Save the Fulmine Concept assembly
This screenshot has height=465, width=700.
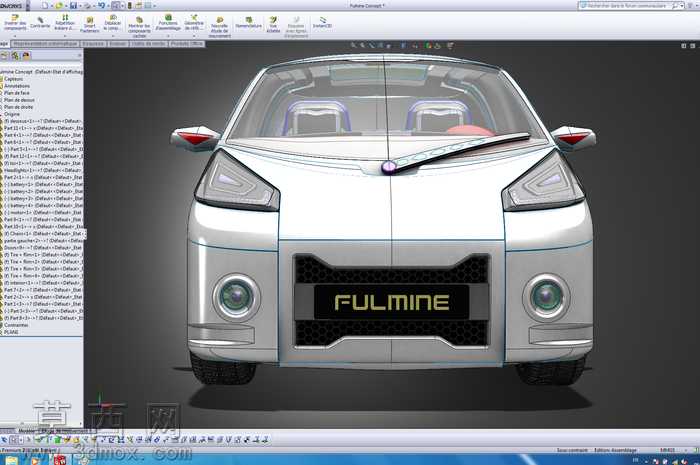click(x=73, y=5)
